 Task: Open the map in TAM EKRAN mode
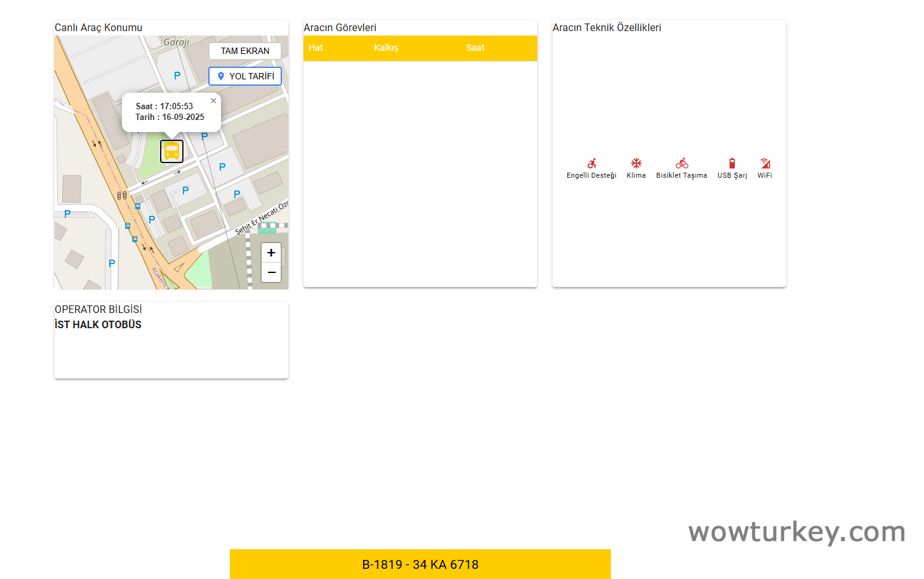click(x=245, y=51)
